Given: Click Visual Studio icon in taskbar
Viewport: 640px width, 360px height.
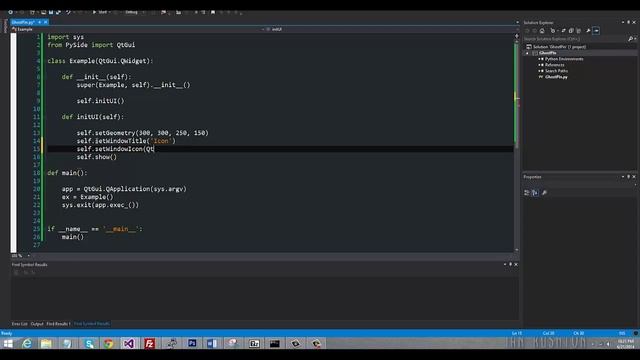Looking at the screenshot, I should coord(129,344).
